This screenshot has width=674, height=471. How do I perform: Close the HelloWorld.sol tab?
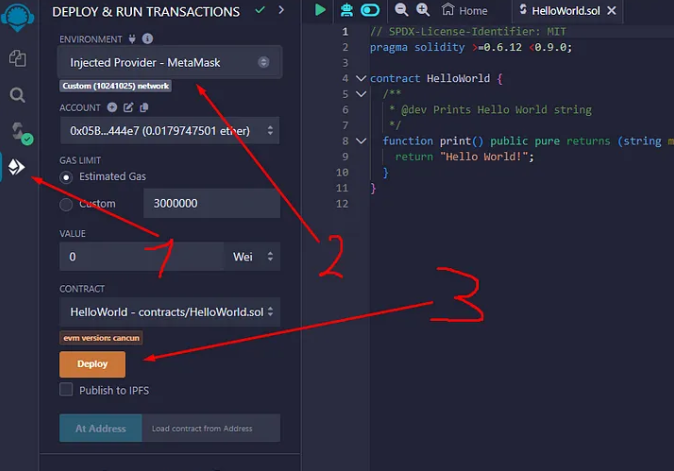click(x=611, y=10)
